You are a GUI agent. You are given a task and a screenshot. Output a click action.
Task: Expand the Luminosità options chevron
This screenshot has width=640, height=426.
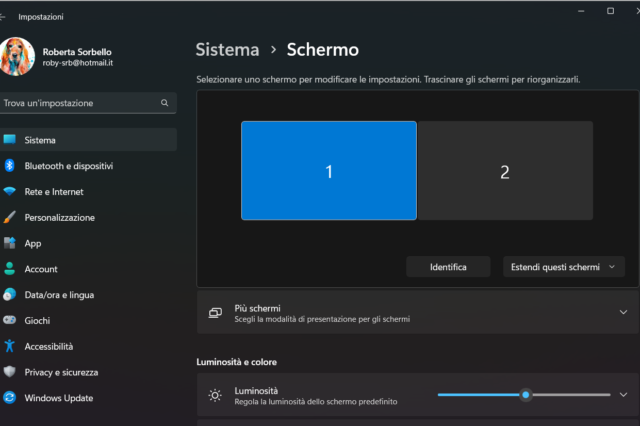click(623, 395)
